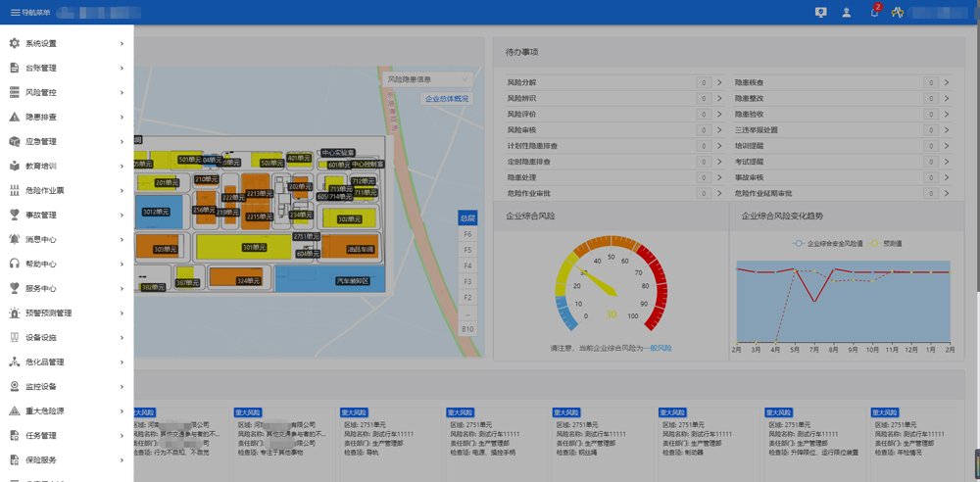Select the 总层 floor toggle on map
Image resolution: width=980 pixels, height=482 pixels.
point(467,218)
